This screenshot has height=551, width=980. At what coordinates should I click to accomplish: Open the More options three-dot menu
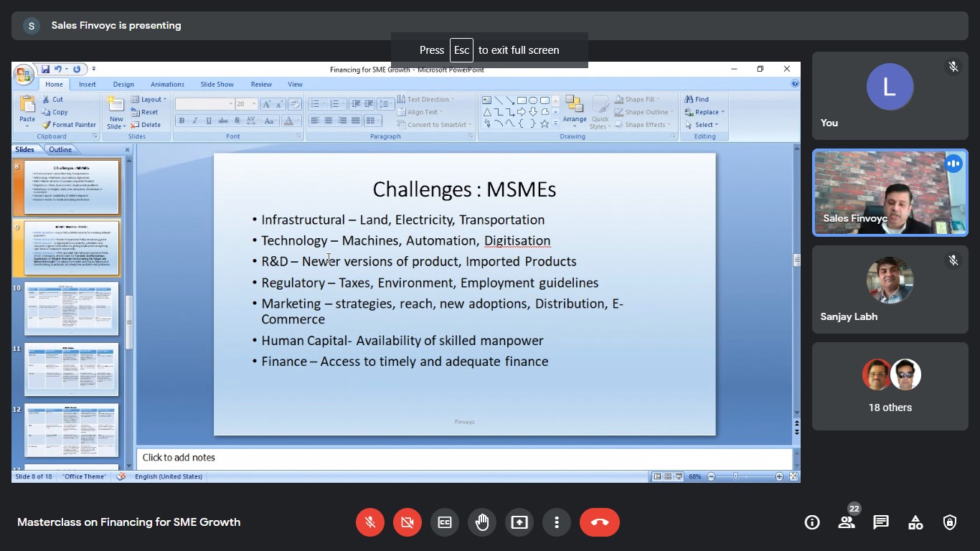click(557, 522)
